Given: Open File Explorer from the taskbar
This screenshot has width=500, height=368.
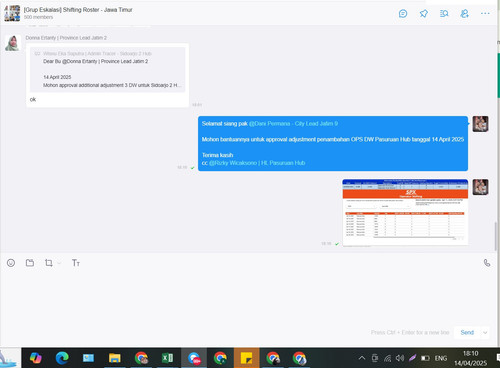Looking at the screenshot, I should [x=115, y=358].
